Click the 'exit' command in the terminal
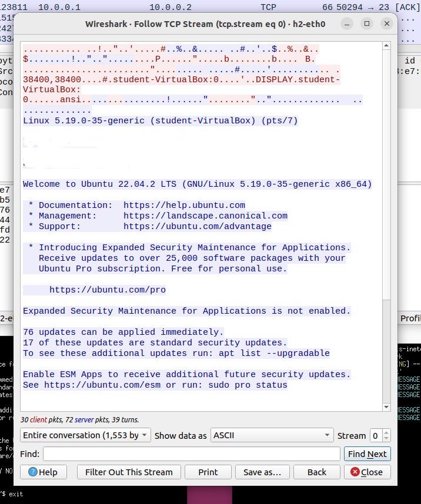 tap(16, 494)
